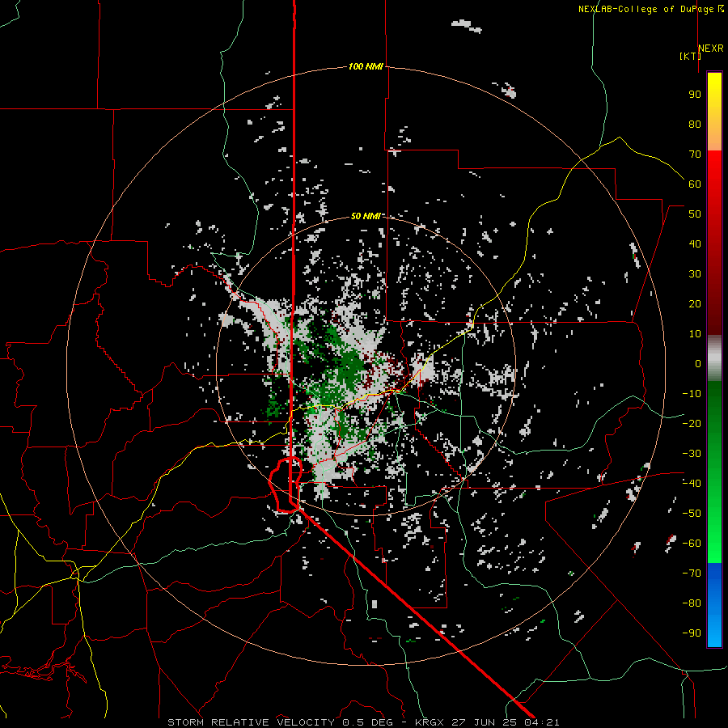728x728 pixels.
Task: Click the -80 scale value
Action: [692, 603]
